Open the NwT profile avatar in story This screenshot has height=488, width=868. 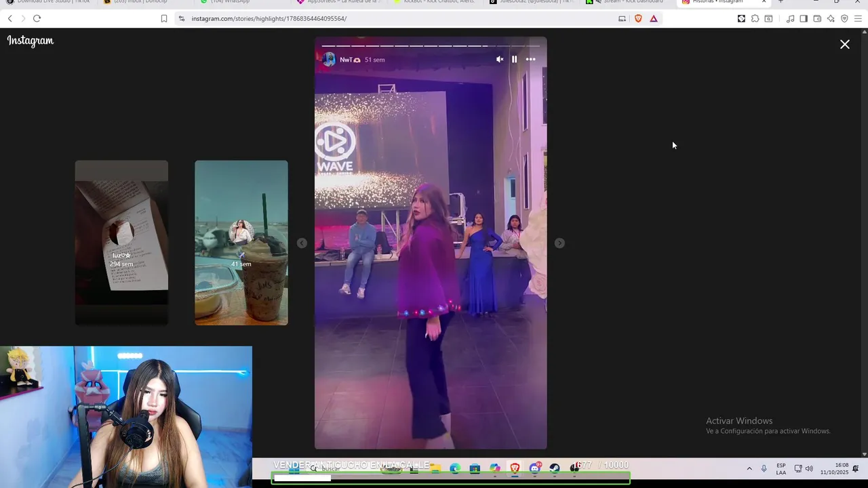pyautogui.click(x=329, y=60)
